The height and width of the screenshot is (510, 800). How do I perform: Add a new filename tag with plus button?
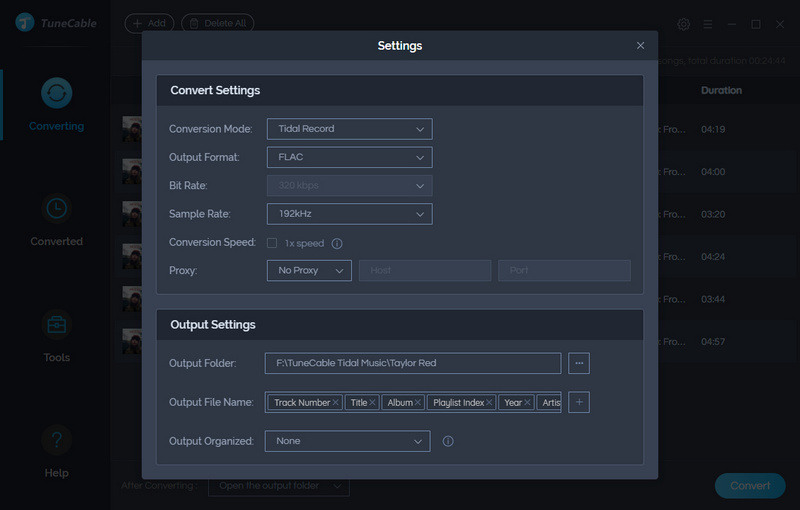point(579,402)
